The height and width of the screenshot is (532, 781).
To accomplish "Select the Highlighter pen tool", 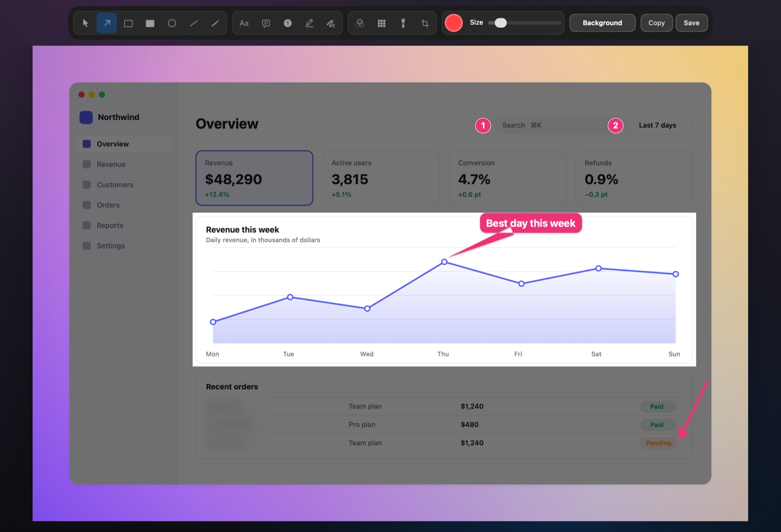I will tap(309, 23).
